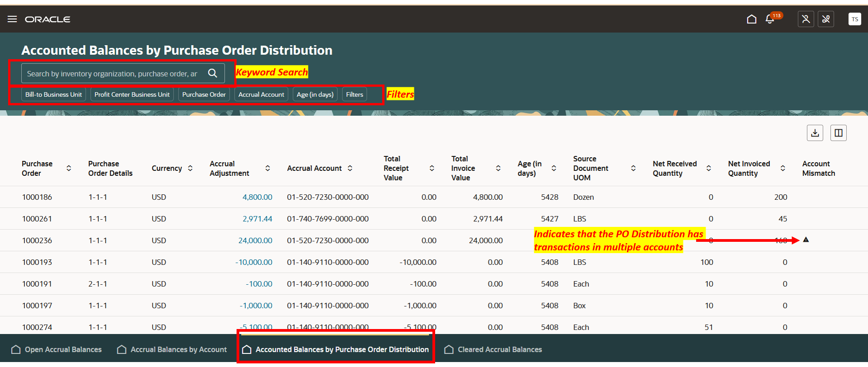Select purchase order 1000197 cell
Viewport: 868px width, 367px height.
pos(37,306)
